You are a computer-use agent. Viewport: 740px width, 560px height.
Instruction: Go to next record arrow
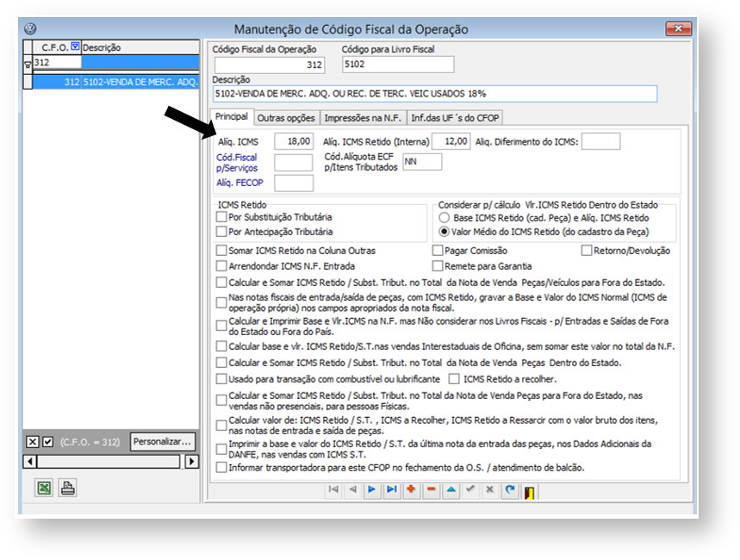pos(372,489)
